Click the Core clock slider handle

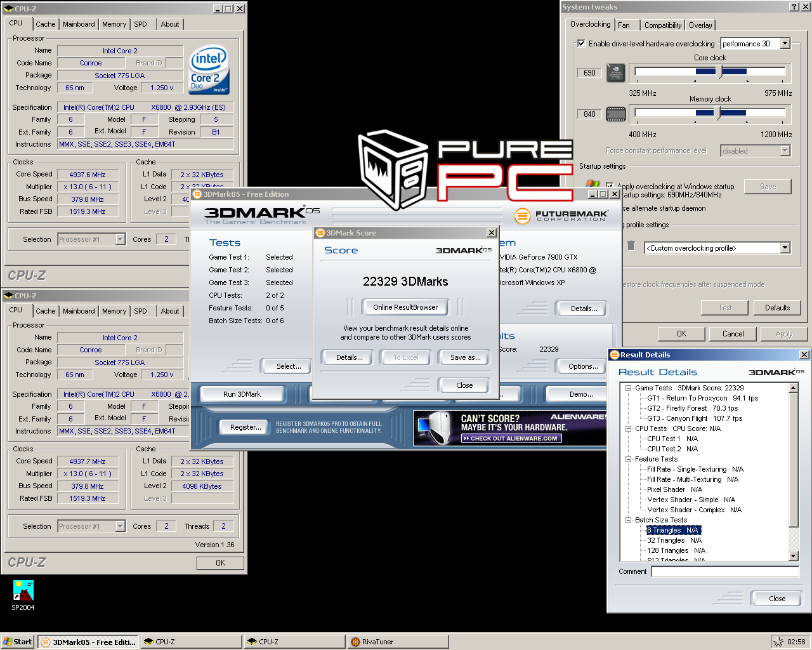[x=719, y=72]
